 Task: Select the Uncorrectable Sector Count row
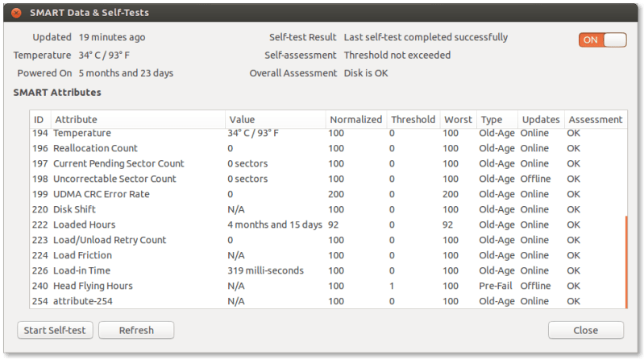tap(328, 179)
